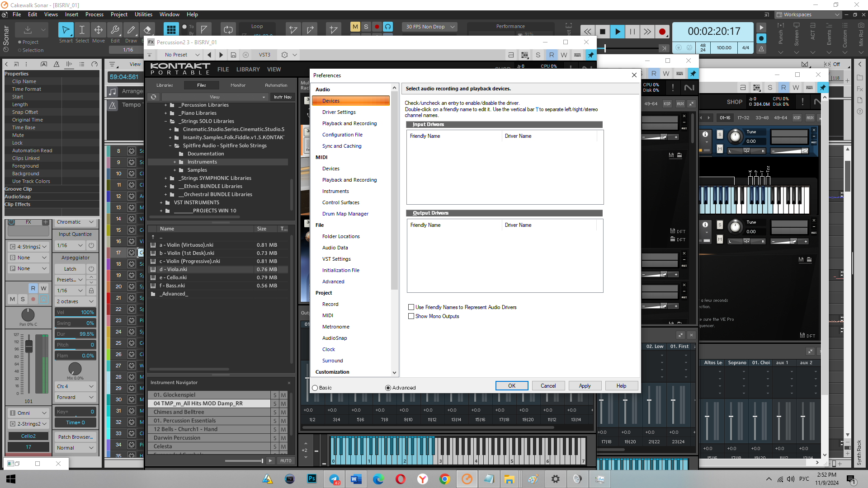Screen dimensions: 868x488
Task: Click the Vel 100% value slider
Action: coord(75,312)
